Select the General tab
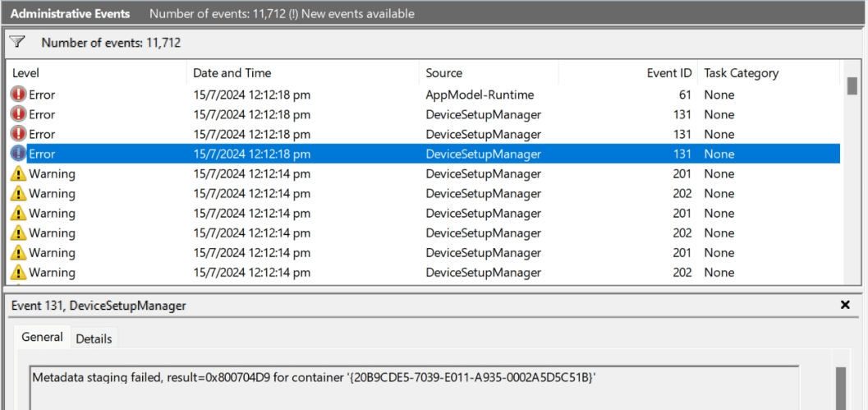 point(42,337)
